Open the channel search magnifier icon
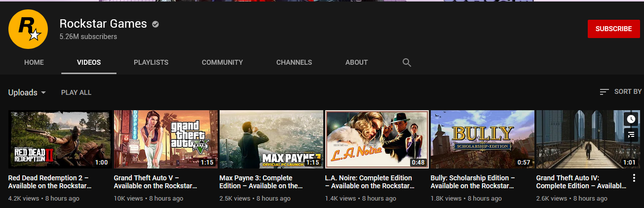This screenshot has width=644, height=208. click(x=407, y=63)
